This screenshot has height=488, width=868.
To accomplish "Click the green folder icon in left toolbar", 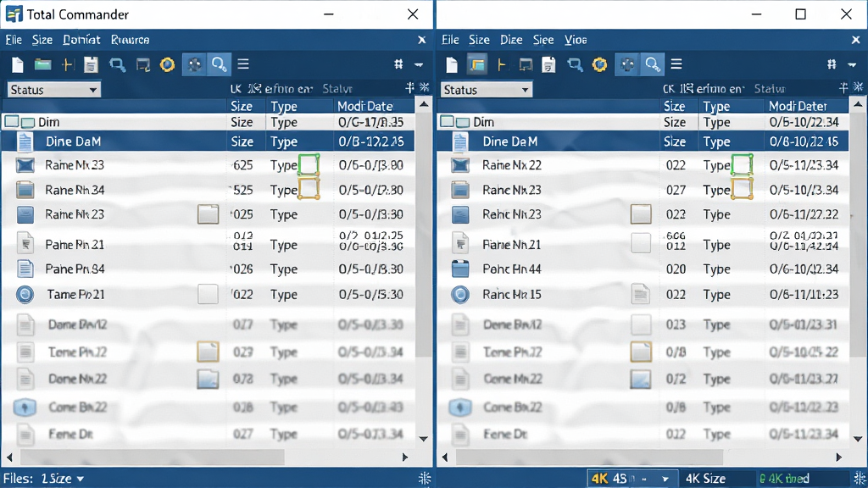I will point(42,64).
